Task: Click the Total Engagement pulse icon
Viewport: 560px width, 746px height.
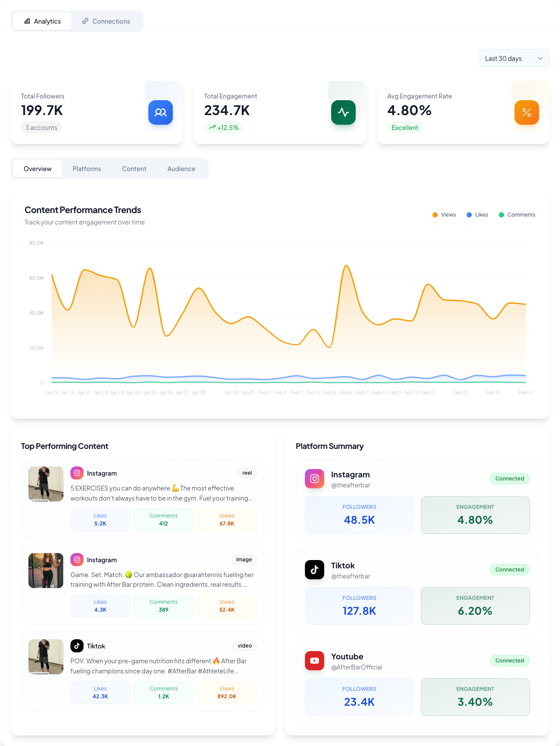Action: coord(343,112)
